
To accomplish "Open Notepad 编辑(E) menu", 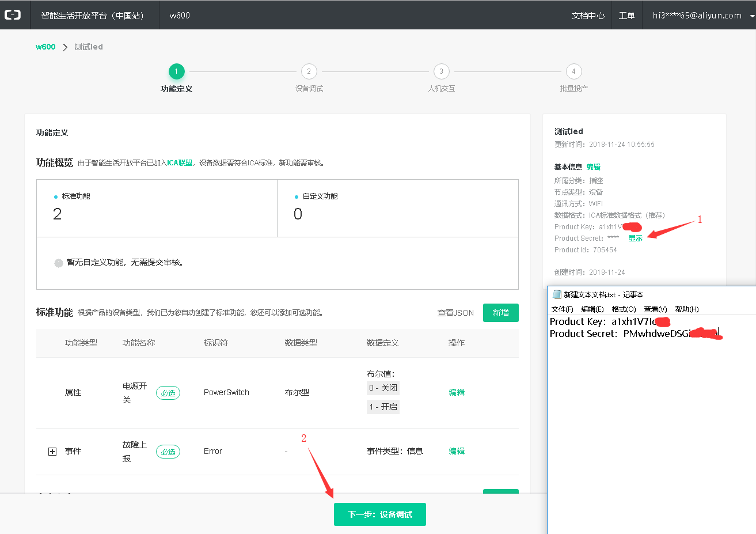I will pyautogui.click(x=592, y=309).
